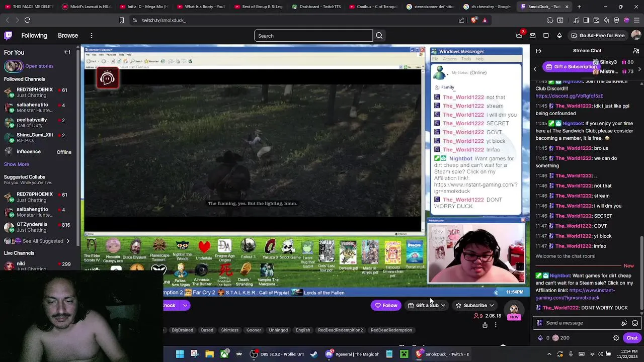Click the Shirtless tag
This screenshot has width=644, height=362.
click(x=229, y=330)
